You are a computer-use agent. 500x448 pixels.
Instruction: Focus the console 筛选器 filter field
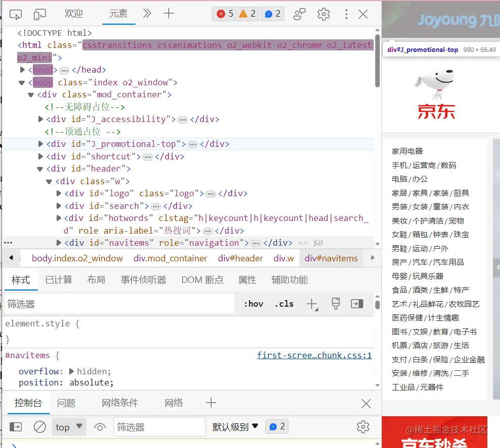160,427
